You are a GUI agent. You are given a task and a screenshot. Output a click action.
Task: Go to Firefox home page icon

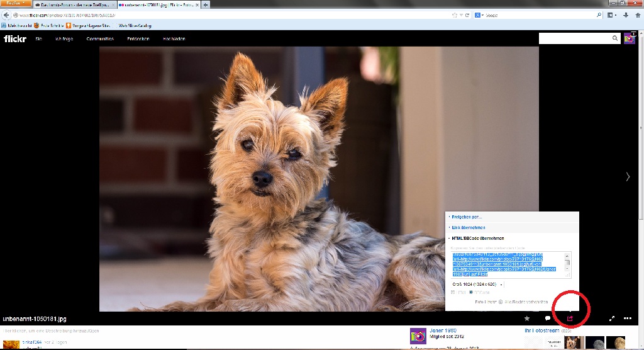(x=638, y=15)
